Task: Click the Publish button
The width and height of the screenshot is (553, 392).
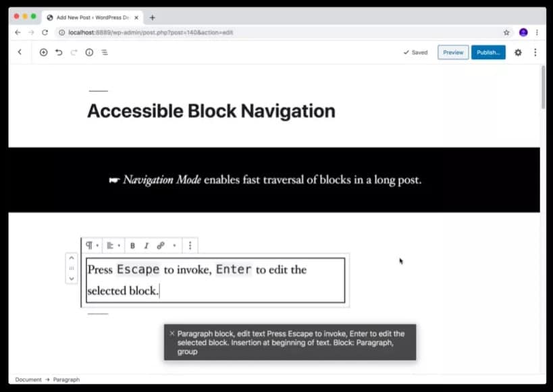Action: (x=488, y=52)
